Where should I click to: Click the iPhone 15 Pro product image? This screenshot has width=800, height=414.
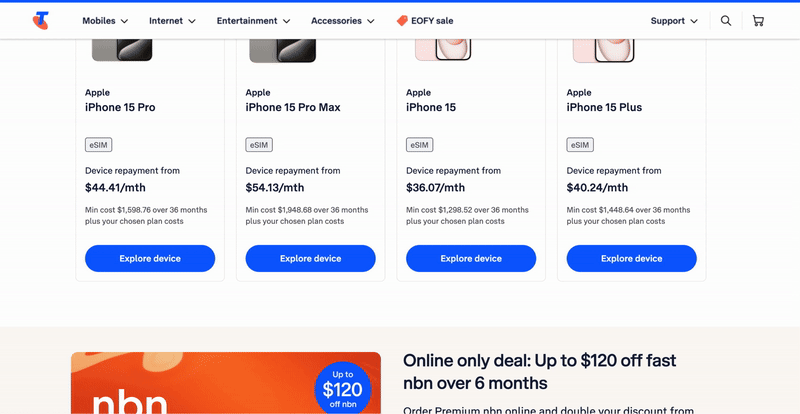pos(122,50)
